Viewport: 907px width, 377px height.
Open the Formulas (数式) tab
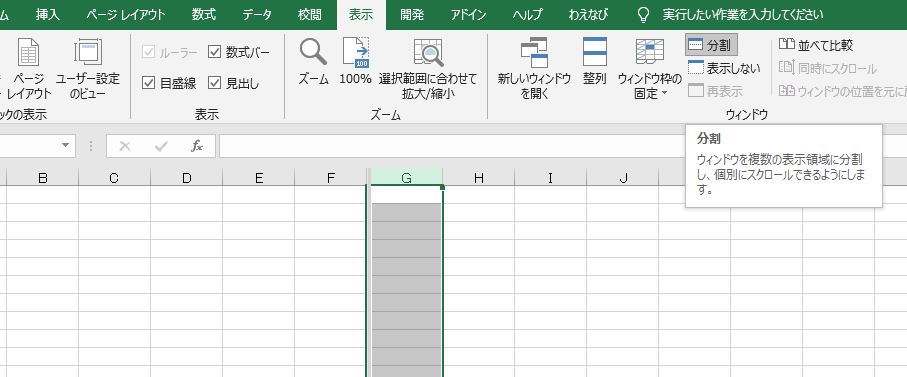pos(204,15)
